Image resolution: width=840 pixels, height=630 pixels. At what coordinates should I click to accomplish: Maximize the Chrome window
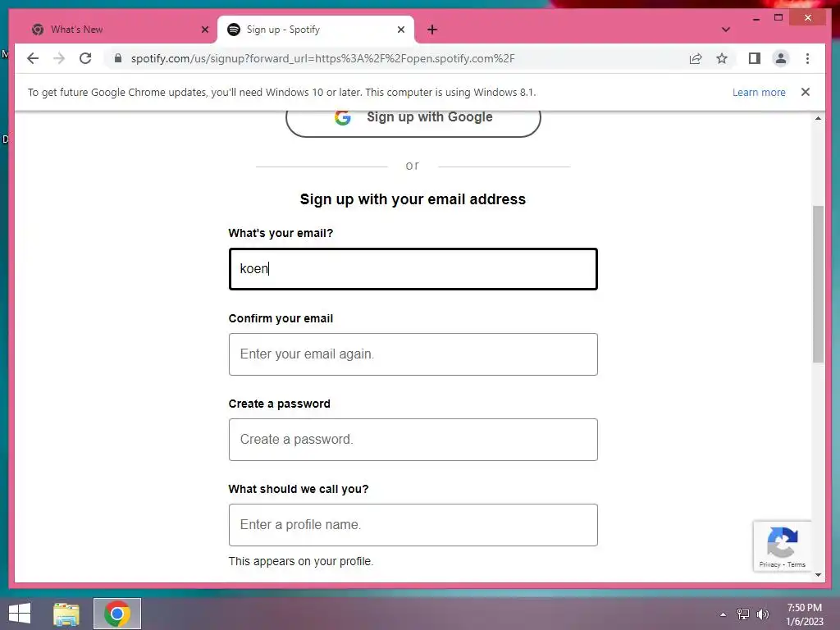[778, 18]
